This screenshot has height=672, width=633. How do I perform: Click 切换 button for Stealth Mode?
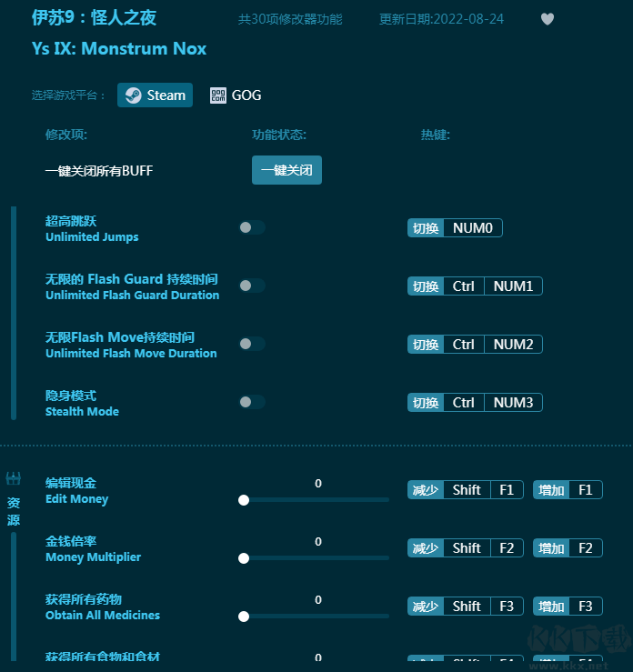click(426, 403)
